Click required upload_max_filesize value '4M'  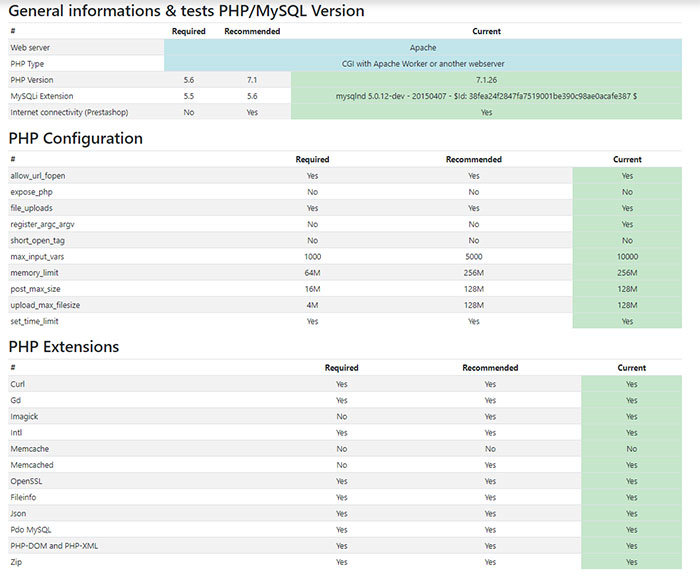coord(312,305)
